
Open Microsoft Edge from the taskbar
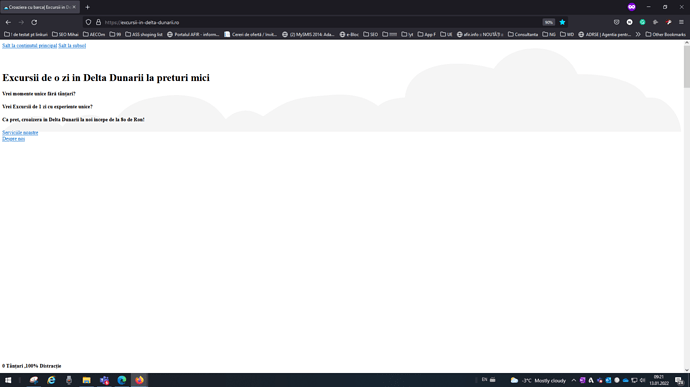click(122, 380)
